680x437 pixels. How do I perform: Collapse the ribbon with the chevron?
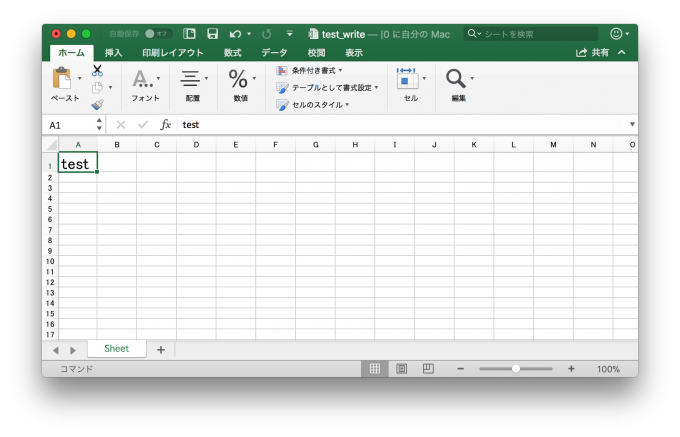click(622, 52)
